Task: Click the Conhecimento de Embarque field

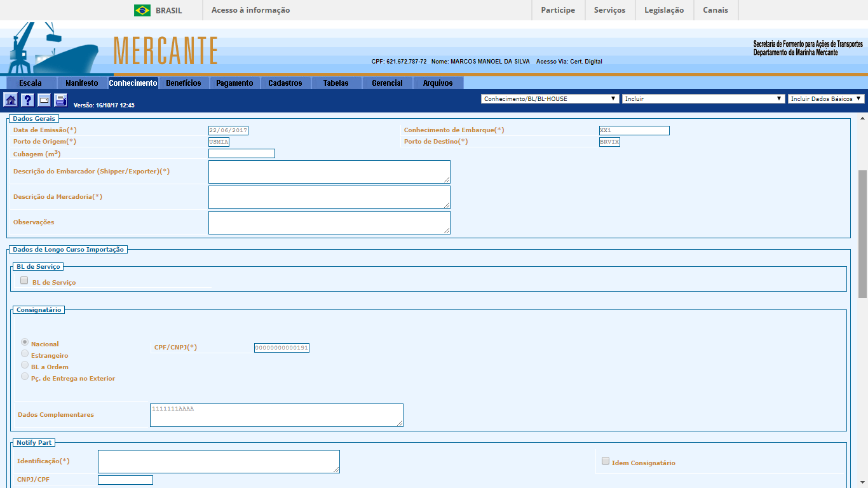Action: 634,130
